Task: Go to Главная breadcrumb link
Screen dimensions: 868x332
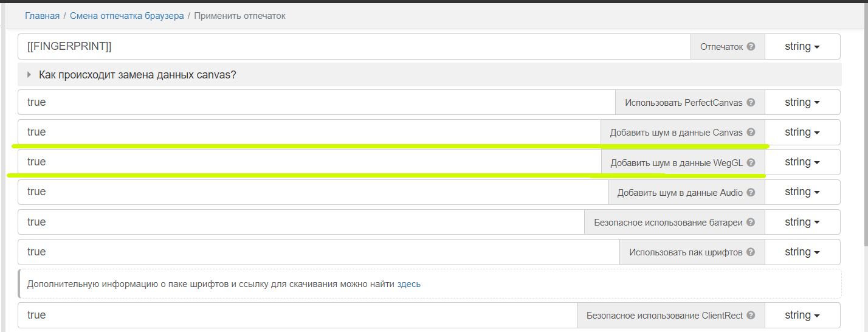Action: (x=42, y=16)
